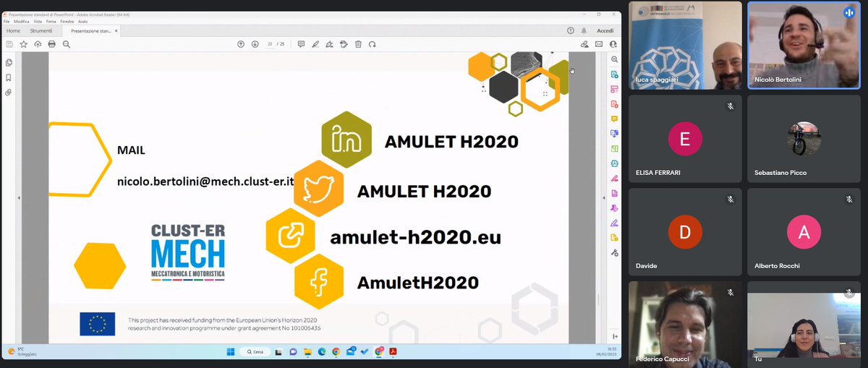
Task: Click the page number field showing 23
Action: (270, 44)
